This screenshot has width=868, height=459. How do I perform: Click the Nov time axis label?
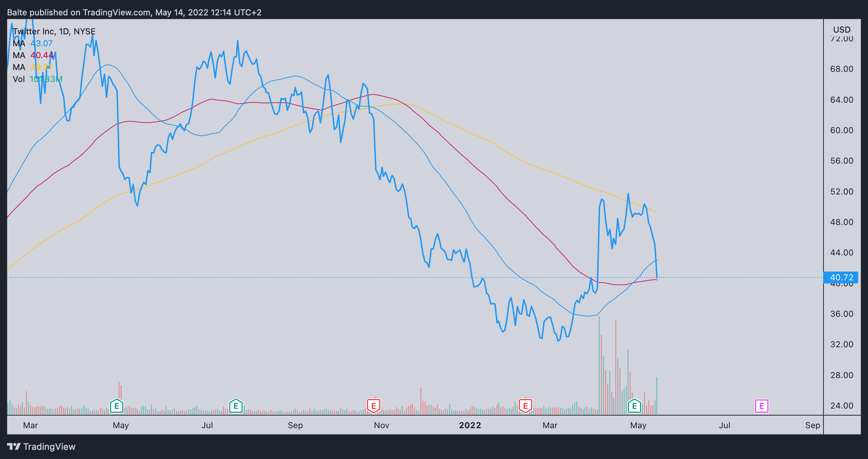click(x=381, y=425)
